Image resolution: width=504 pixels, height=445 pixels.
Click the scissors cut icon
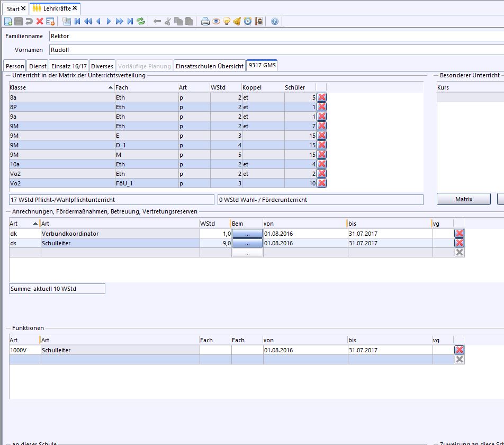[x=167, y=22]
